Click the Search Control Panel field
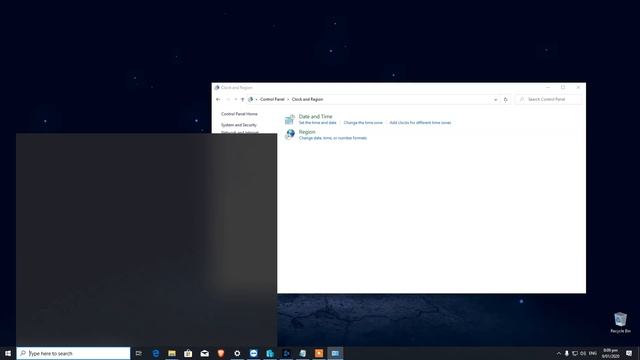This screenshot has height=360, width=640. [x=549, y=99]
